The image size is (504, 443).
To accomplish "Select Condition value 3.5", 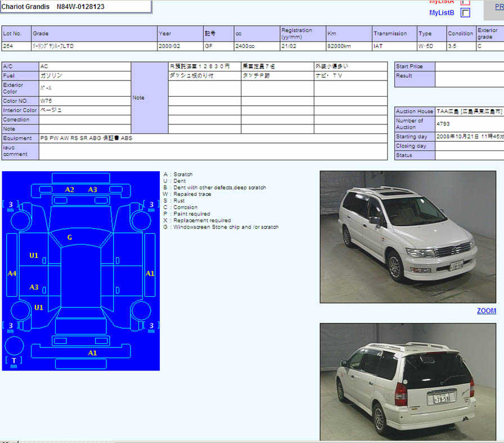I will [x=461, y=46].
